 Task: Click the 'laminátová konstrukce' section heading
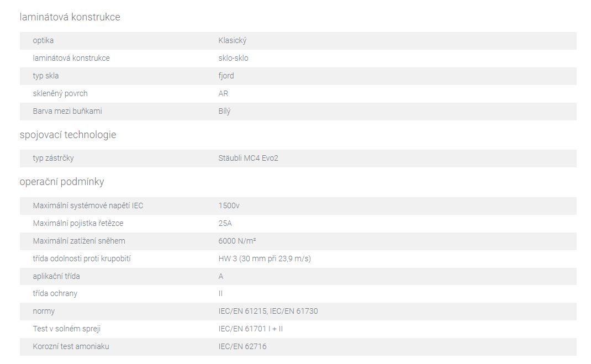click(70, 17)
